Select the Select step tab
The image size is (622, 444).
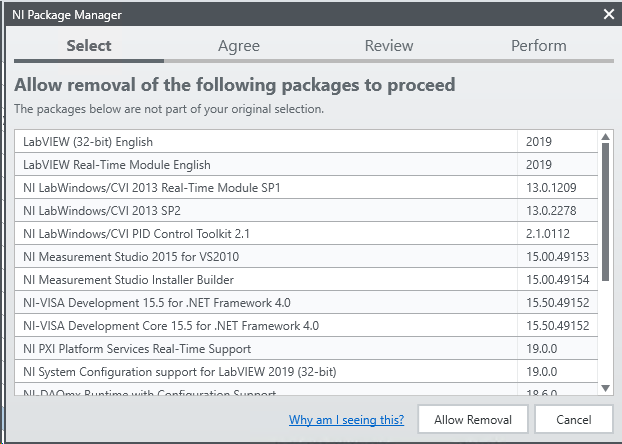[89, 46]
